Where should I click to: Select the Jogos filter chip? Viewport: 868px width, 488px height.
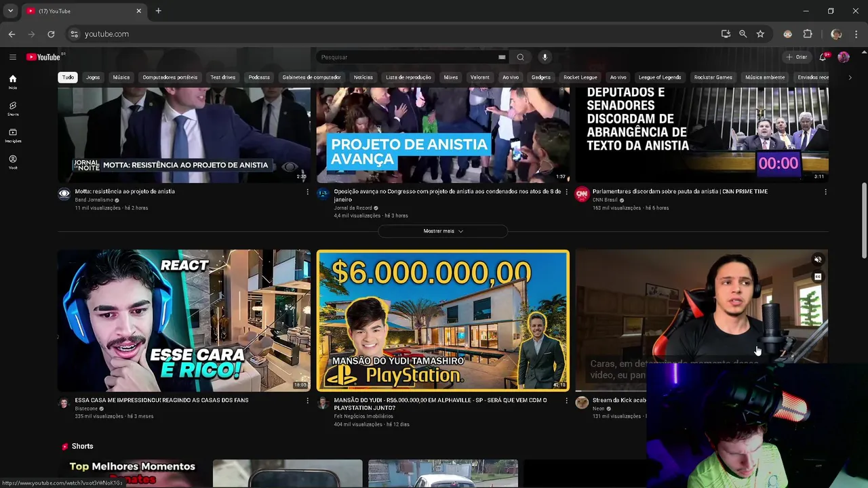[x=93, y=77]
